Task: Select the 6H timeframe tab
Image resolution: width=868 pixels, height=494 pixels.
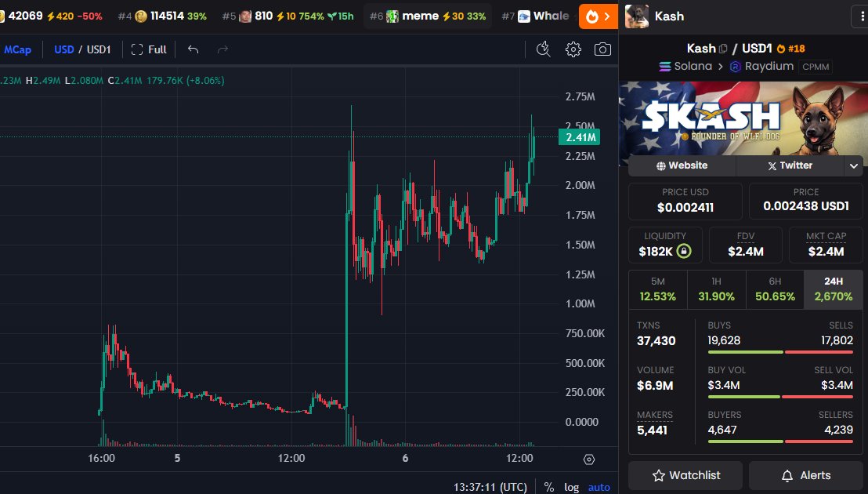Action: [775, 289]
